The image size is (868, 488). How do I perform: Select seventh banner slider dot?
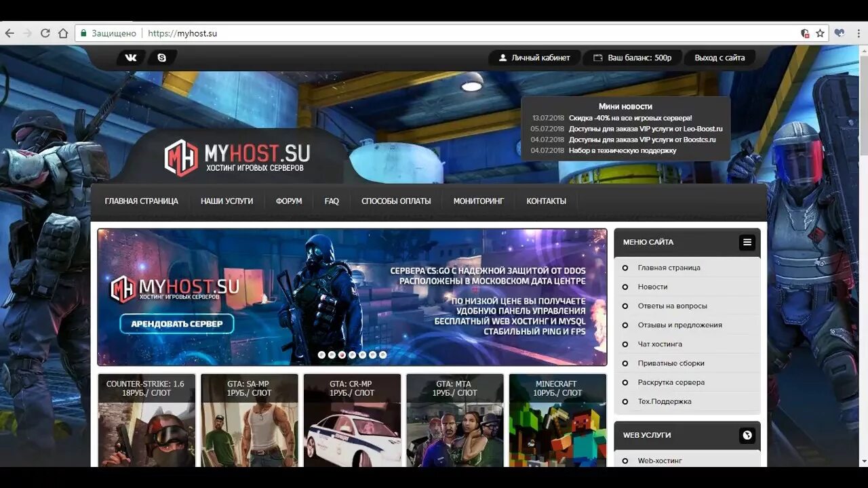382,354
